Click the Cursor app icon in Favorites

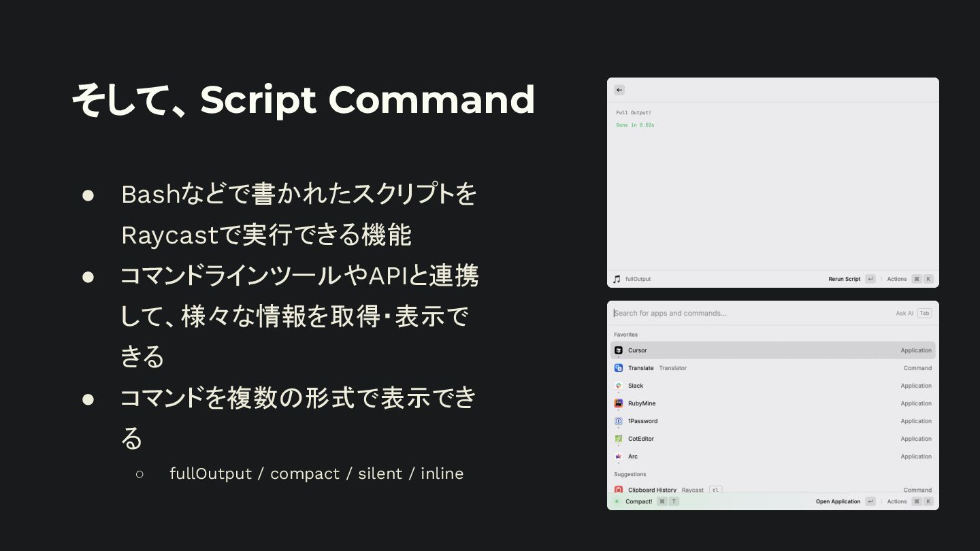pos(619,350)
